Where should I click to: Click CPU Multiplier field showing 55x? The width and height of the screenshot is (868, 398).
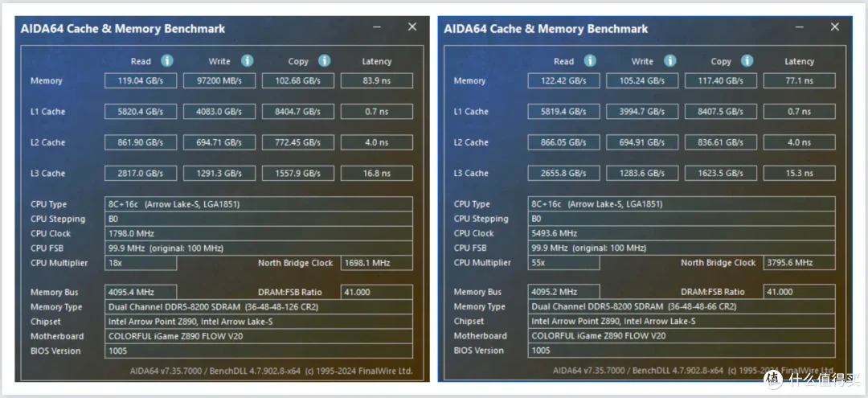coord(563,262)
